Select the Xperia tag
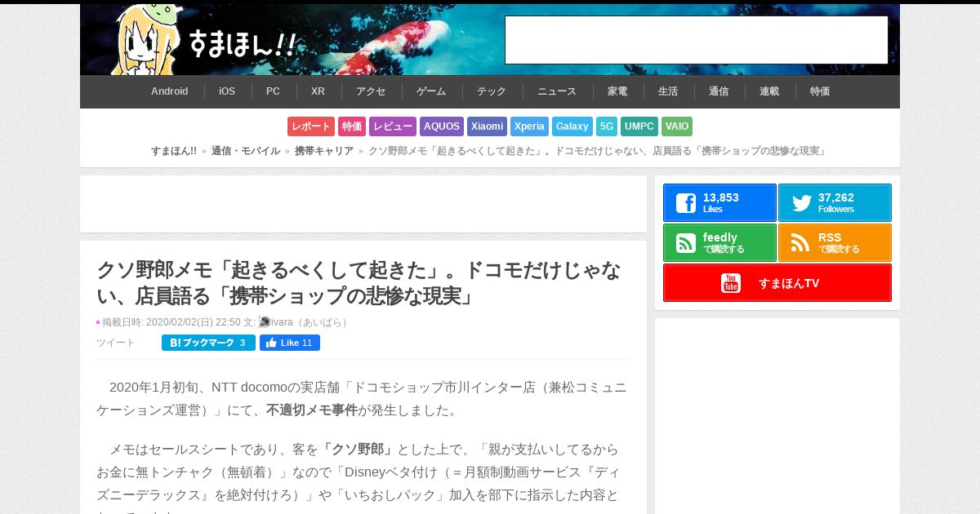 coord(529,126)
